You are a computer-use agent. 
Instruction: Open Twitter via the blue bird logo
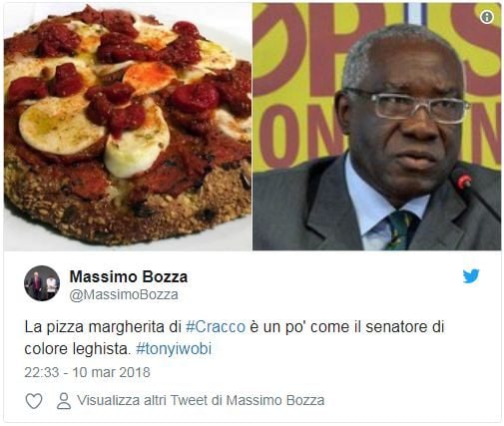pyautogui.click(x=471, y=275)
